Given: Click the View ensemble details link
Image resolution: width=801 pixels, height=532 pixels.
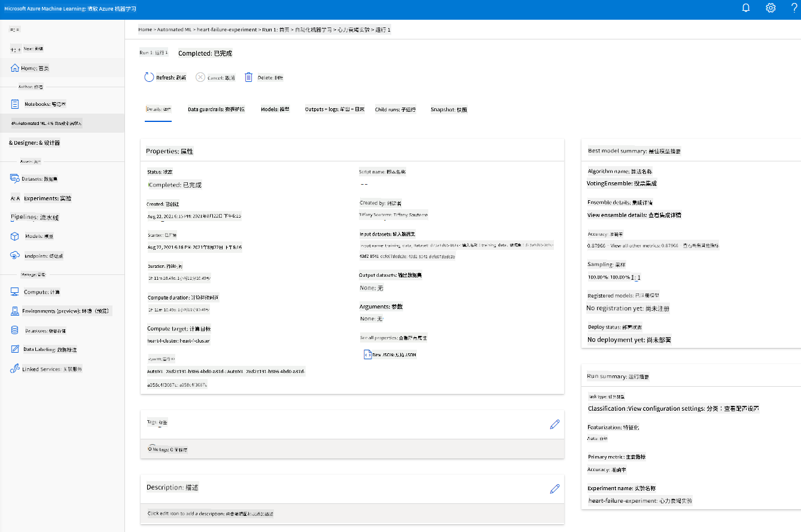Looking at the screenshot, I should coord(634,215).
